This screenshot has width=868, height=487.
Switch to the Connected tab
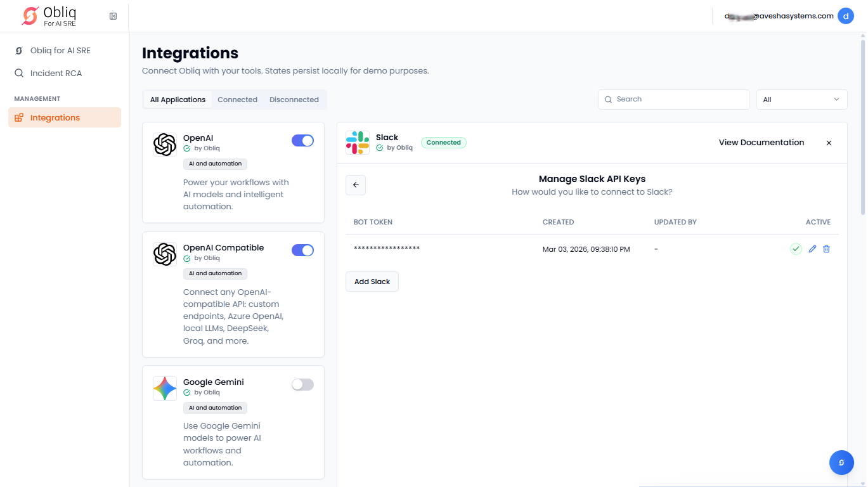pyautogui.click(x=237, y=100)
